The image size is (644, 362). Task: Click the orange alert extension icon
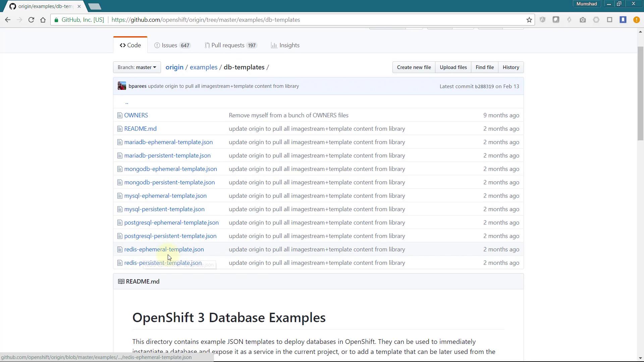click(x=636, y=20)
